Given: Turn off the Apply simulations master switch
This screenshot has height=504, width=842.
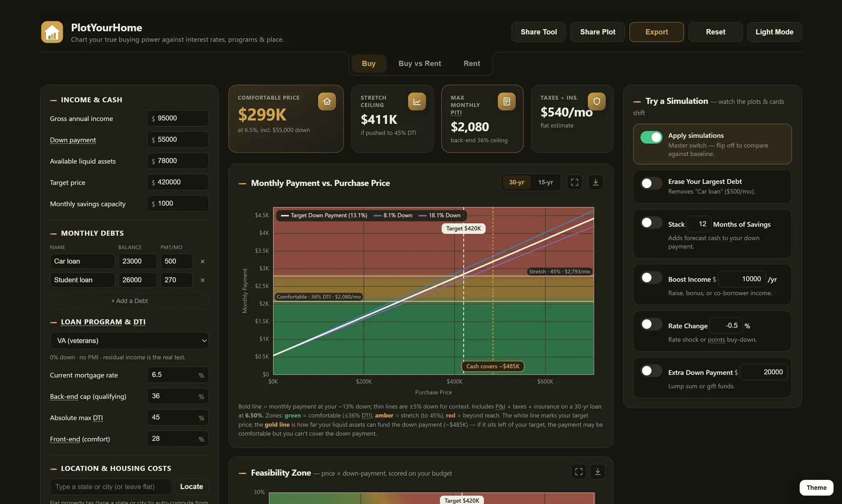Looking at the screenshot, I should [x=652, y=137].
